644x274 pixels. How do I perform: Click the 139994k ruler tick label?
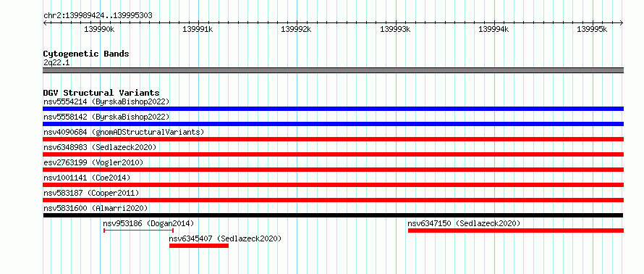pyautogui.click(x=493, y=29)
